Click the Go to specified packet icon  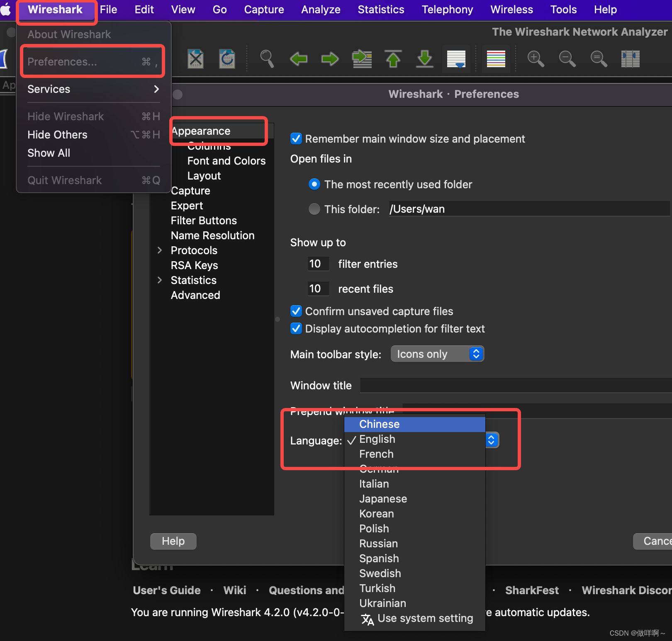click(362, 59)
